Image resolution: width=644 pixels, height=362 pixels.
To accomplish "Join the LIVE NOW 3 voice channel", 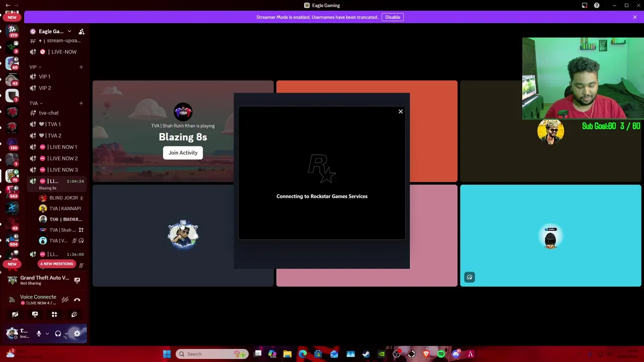I will [x=57, y=170].
